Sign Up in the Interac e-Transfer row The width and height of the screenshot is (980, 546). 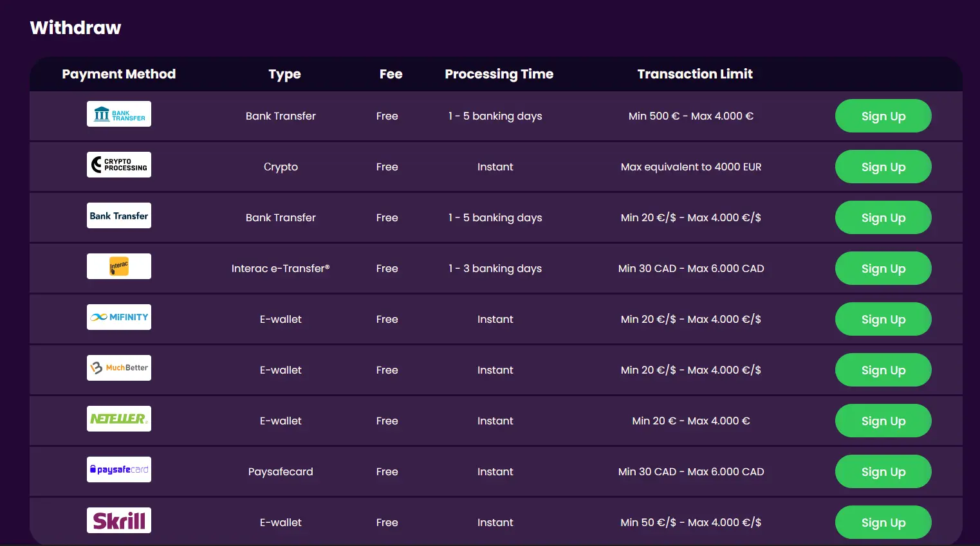coord(883,268)
